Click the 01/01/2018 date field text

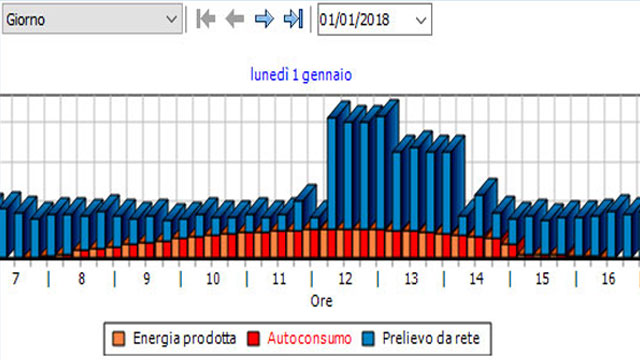tap(354, 20)
